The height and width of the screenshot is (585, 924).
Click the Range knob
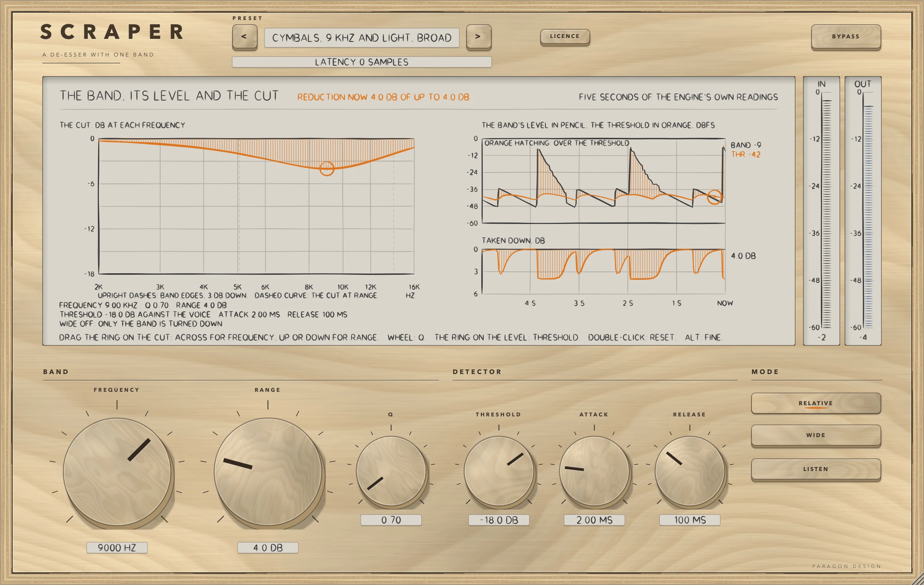[268, 472]
